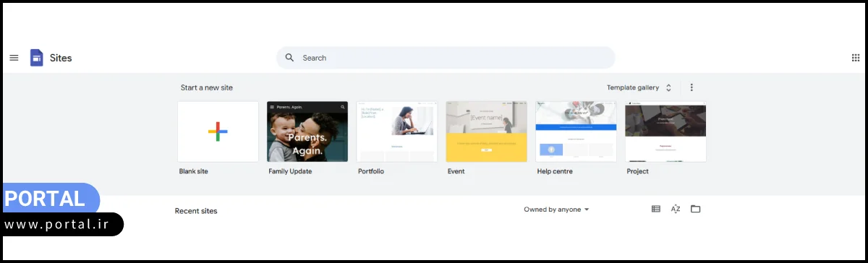Select the Event template
Screen dimensions: 868x263
point(487,131)
